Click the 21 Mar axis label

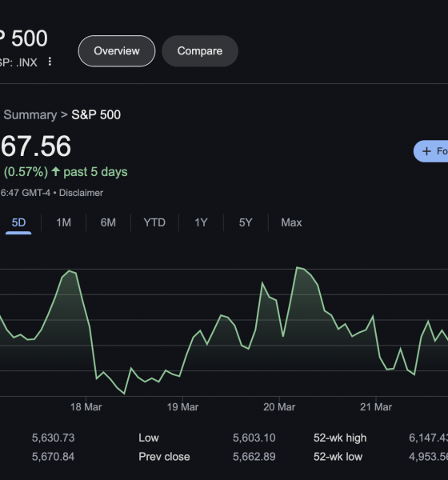pos(376,407)
